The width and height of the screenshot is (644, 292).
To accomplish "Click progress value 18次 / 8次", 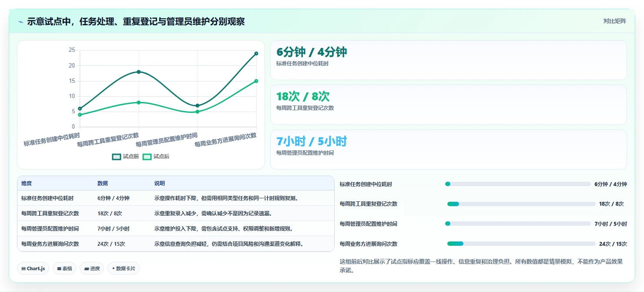I will (x=611, y=204).
